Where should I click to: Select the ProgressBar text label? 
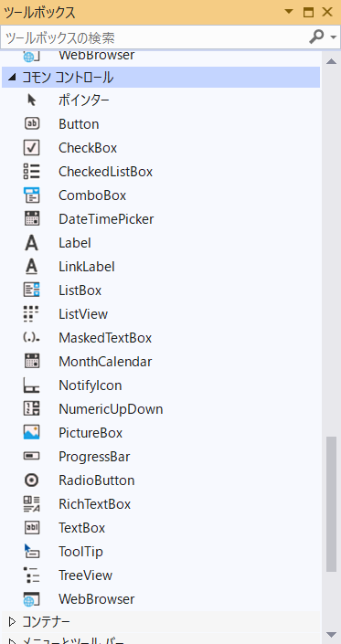[x=94, y=457]
